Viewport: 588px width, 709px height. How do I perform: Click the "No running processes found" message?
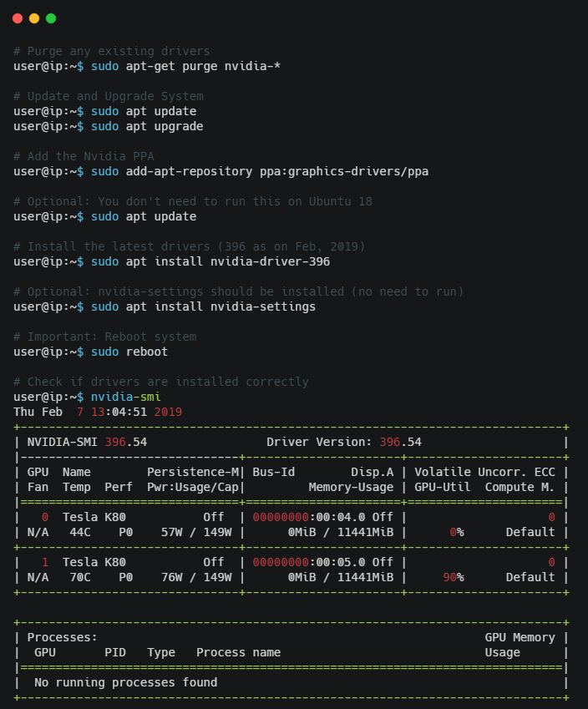pos(125,682)
